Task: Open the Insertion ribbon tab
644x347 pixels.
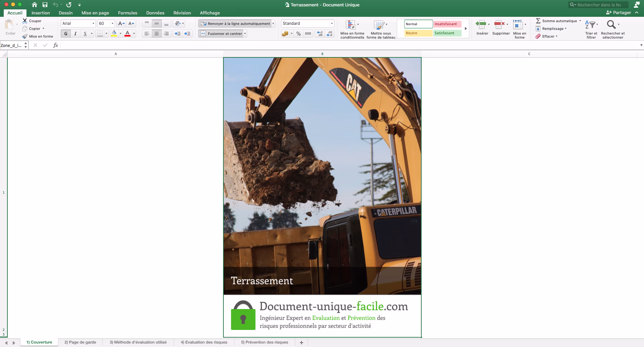Action: pyautogui.click(x=41, y=13)
